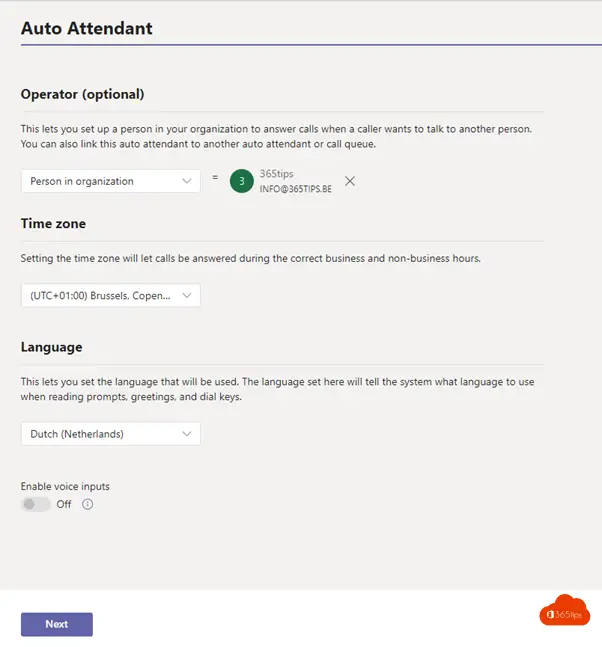The image size is (602, 647).
Task: Click the chevron on operator type dropdown
Action: click(187, 181)
